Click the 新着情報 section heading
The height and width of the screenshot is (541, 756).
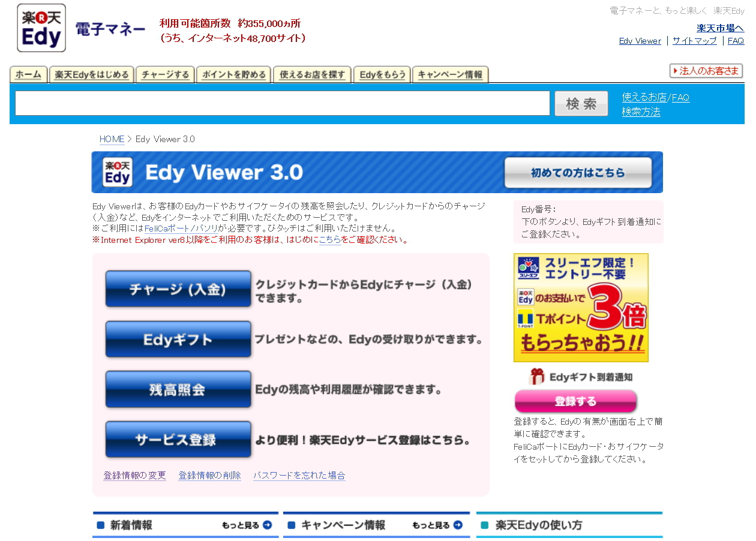tap(131, 525)
